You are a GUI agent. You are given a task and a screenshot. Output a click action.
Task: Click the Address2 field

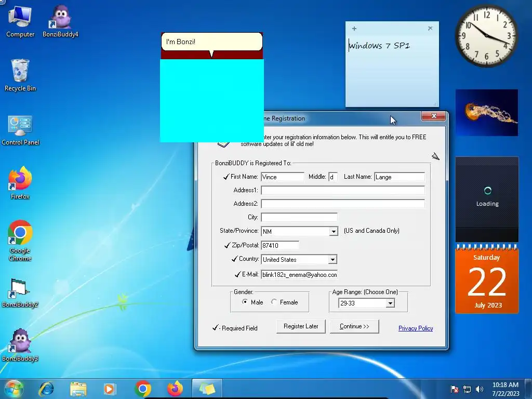tap(343, 204)
